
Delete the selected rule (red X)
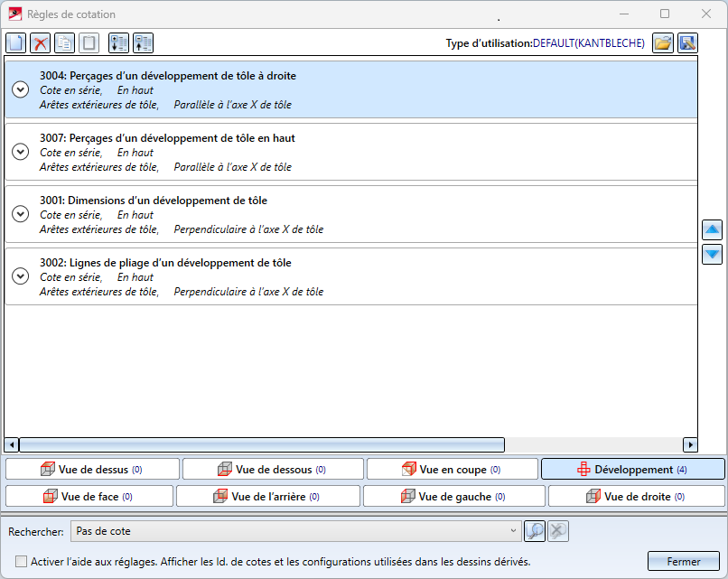41,43
